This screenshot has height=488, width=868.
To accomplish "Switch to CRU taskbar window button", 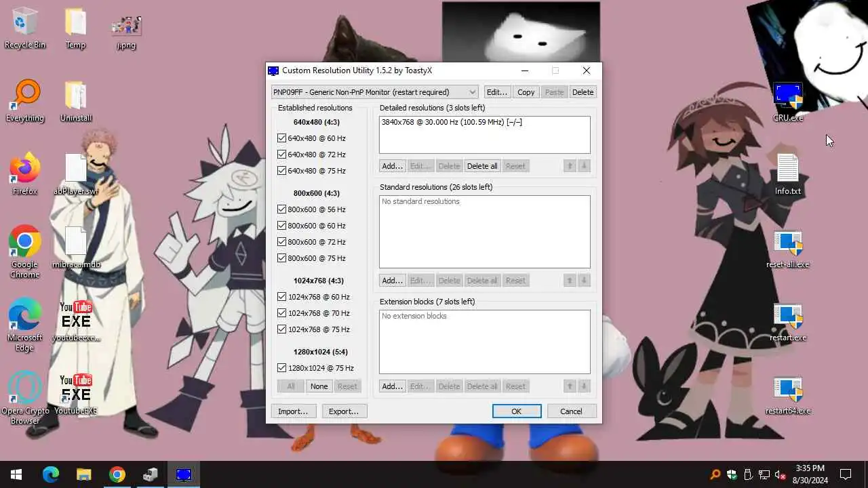I will 183,474.
